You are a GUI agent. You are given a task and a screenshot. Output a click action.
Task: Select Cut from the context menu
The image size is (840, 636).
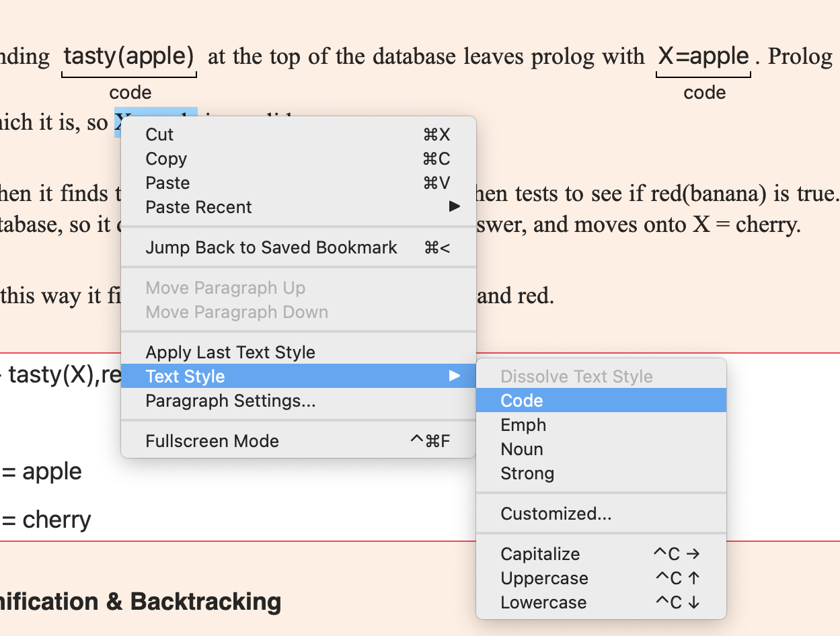159,134
